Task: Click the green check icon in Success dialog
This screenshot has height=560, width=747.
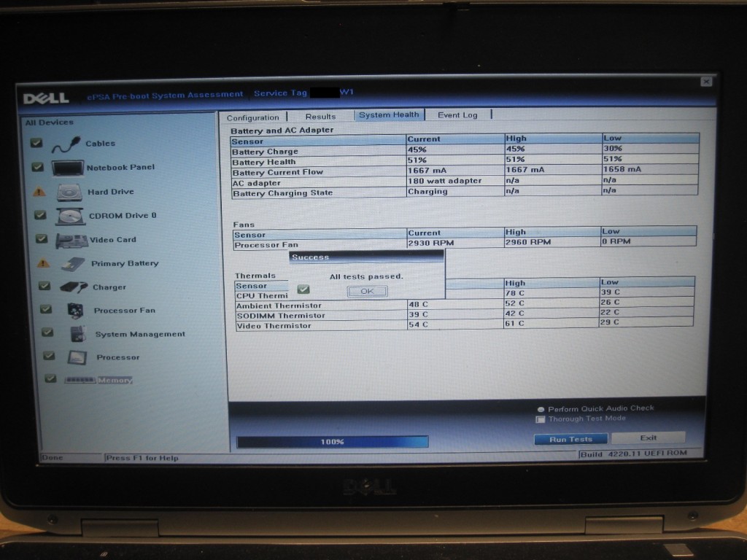Action: 303,289
